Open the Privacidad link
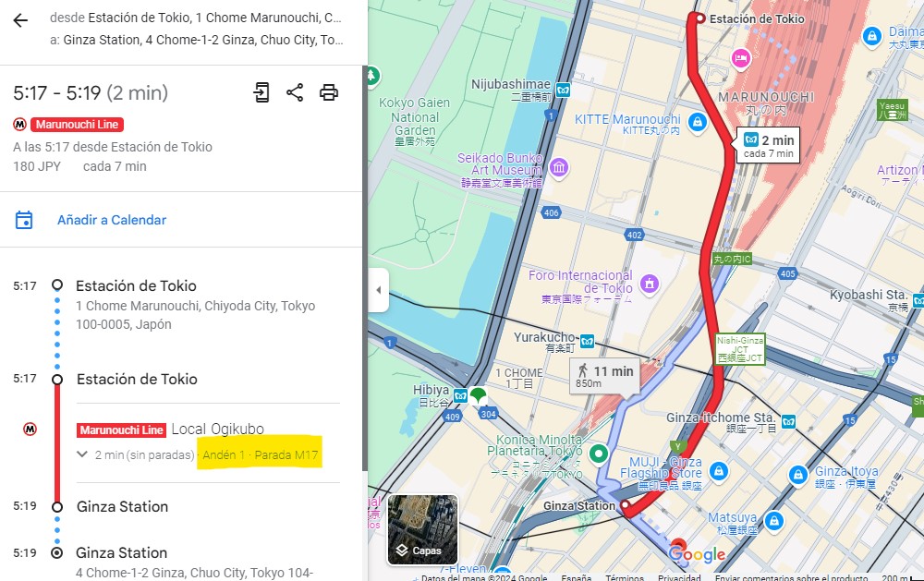This screenshot has height=581, width=924. pyautogui.click(x=679, y=576)
